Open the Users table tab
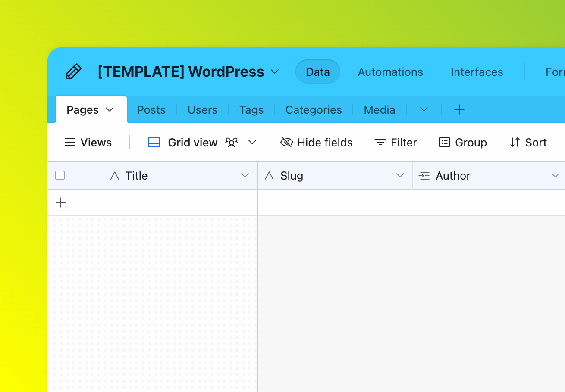The image size is (565, 392). point(202,110)
